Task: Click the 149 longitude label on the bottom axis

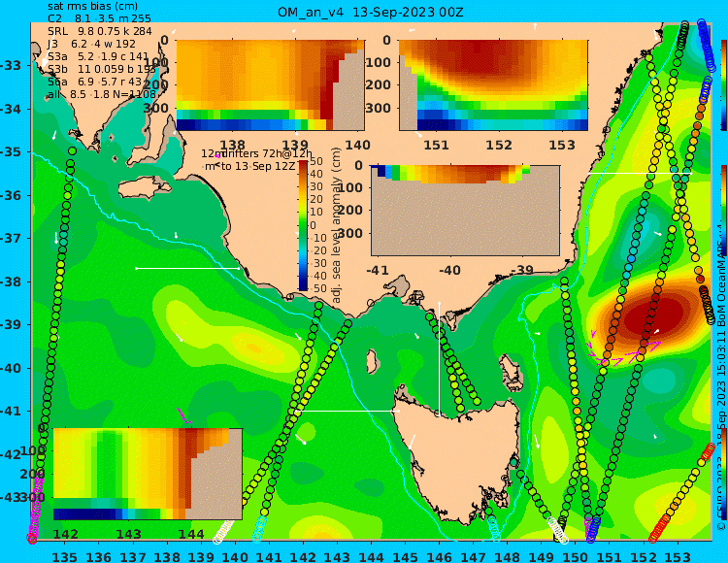Action: (541, 557)
